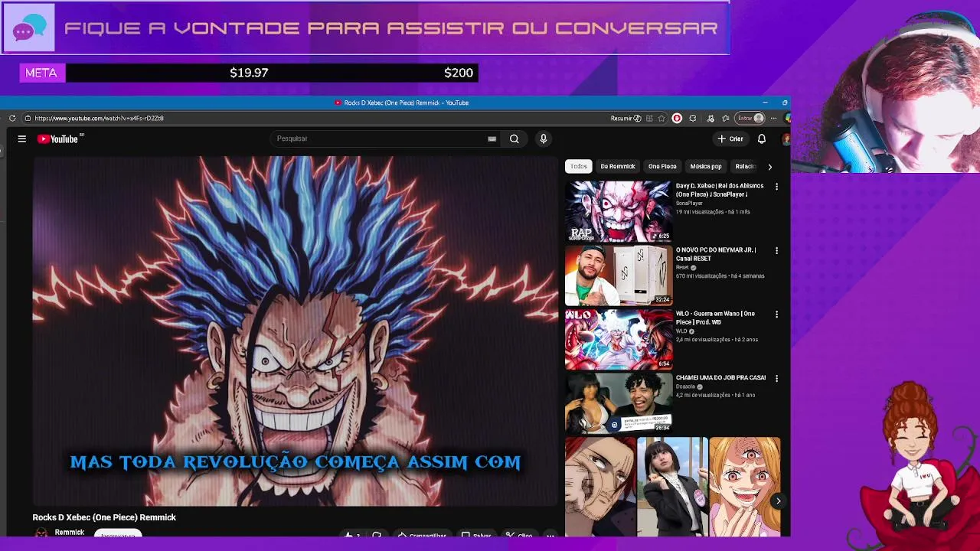The height and width of the screenshot is (551, 980).
Task: Open the middle Shorts thumbnail with woman
Action: (673, 487)
